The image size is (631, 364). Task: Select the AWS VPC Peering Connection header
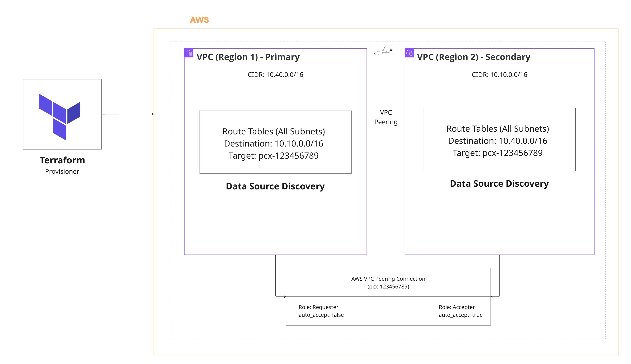pos(388,282)
